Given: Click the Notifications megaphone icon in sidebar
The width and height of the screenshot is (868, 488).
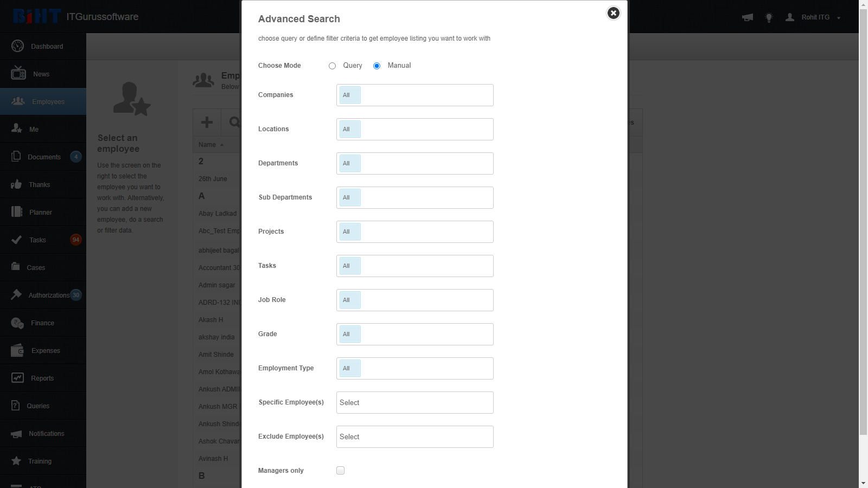Looking at the screenshot, I should (17, 434).
